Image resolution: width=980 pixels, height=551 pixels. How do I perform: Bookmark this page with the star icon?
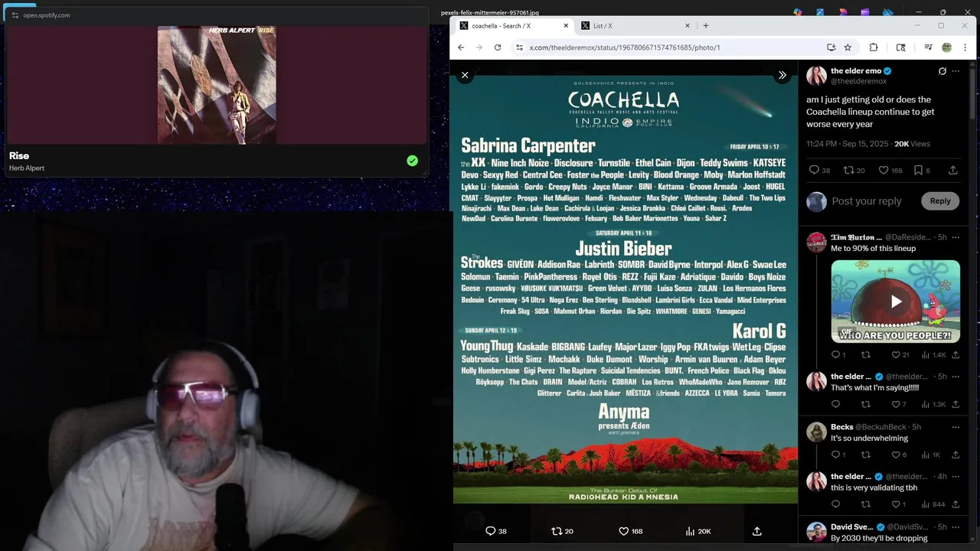point(848,47)
